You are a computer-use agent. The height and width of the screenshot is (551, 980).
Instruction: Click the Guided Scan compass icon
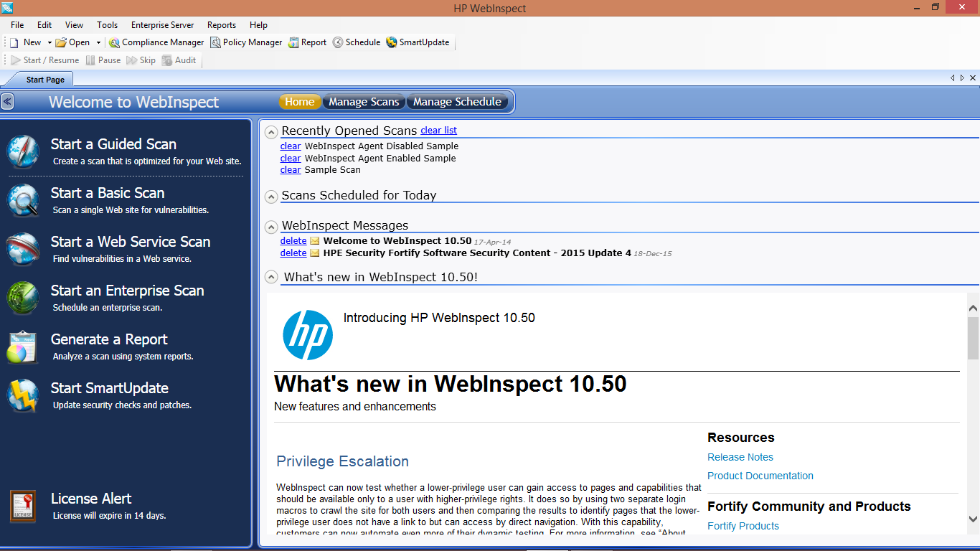22,151
